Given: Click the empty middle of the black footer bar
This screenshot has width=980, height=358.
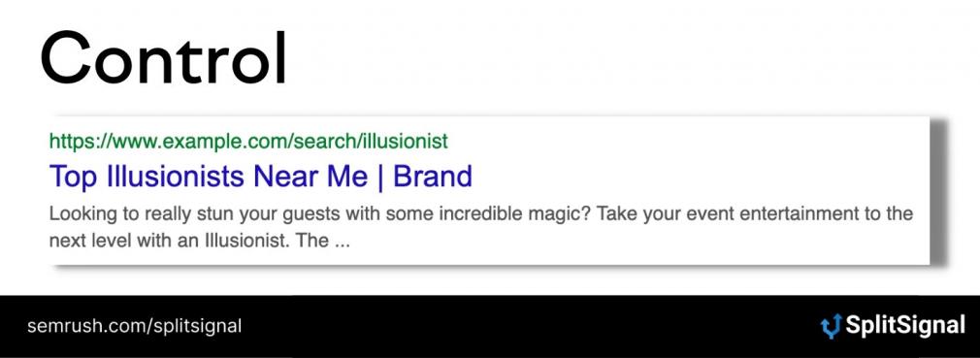Looking at the screenshot, I should pos(532,326).
